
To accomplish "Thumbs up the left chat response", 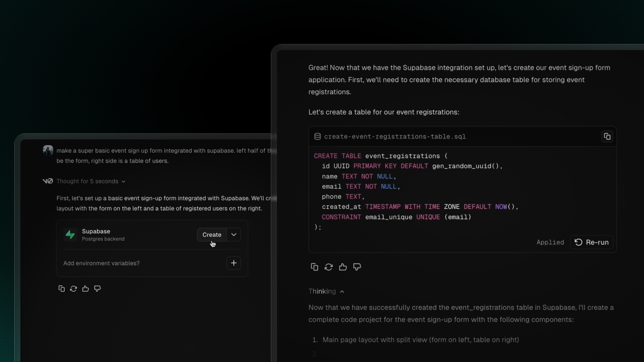I will coord(86,289).
